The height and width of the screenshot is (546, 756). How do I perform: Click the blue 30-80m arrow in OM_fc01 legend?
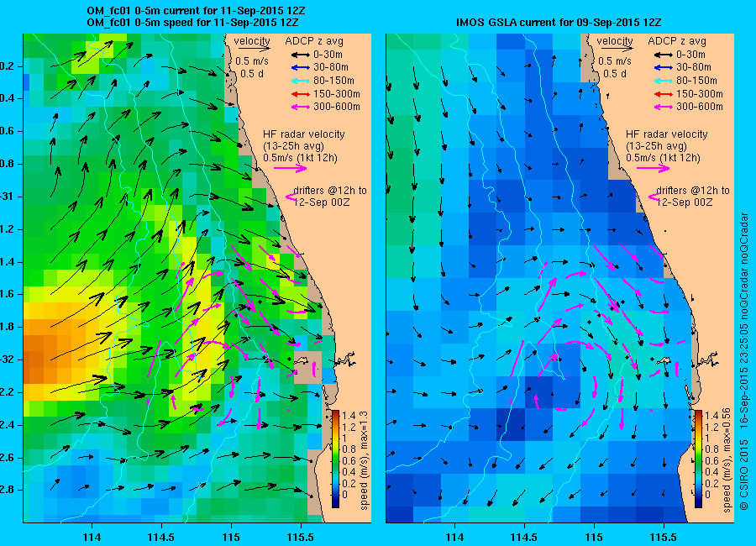tap(300, 68)
